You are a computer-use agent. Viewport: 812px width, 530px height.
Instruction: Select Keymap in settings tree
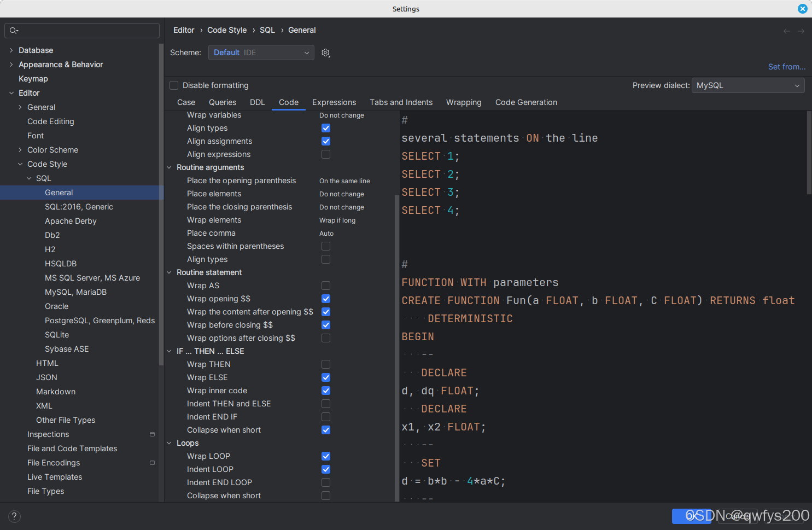33,79
